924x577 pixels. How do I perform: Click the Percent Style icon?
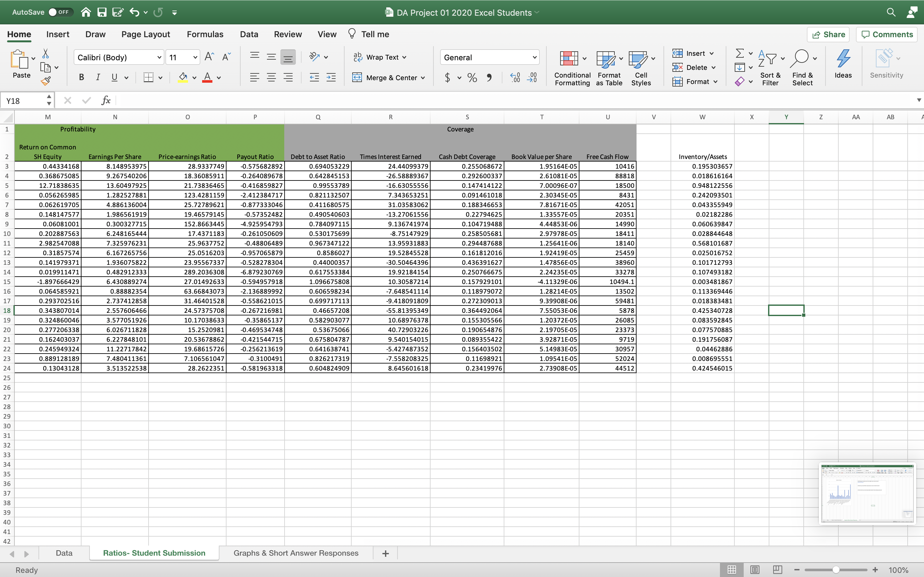472,78
